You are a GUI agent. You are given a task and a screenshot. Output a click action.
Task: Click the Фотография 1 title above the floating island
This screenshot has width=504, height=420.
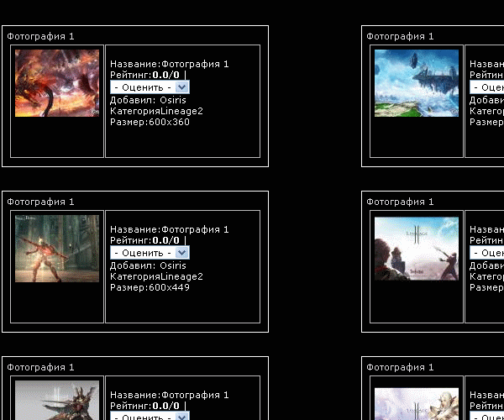coord(400,36)
